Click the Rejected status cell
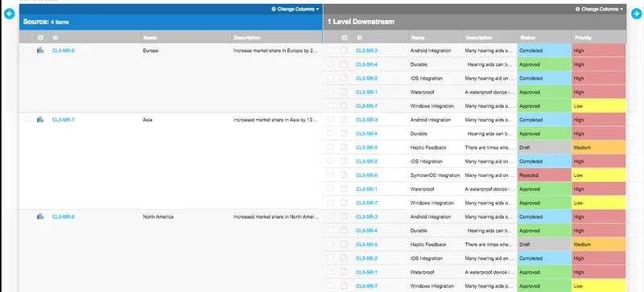Screen dimensions: 644x292 pos(544,175)
